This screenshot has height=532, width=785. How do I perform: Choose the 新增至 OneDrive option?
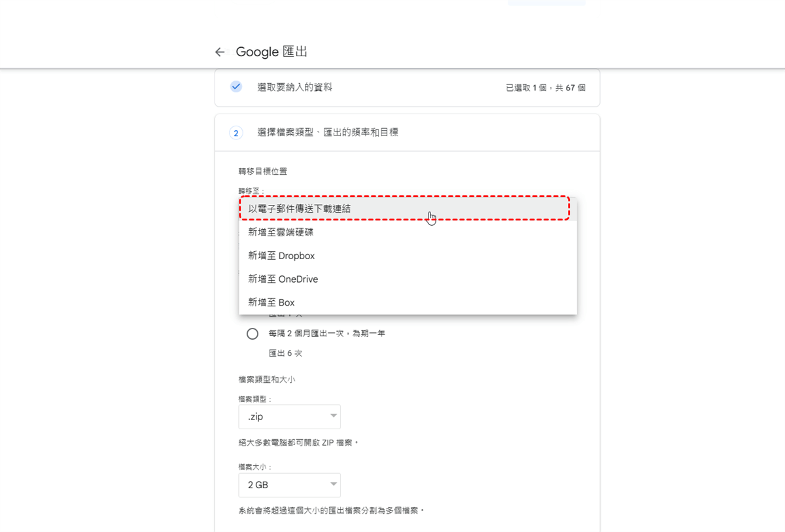(x=283, y=279)
